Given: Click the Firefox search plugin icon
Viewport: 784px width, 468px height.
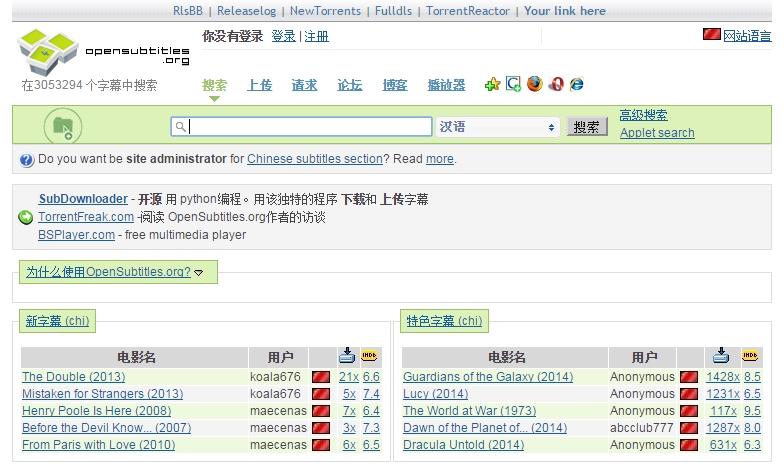Looking at the screenshot, I should [x=534, y=84].
